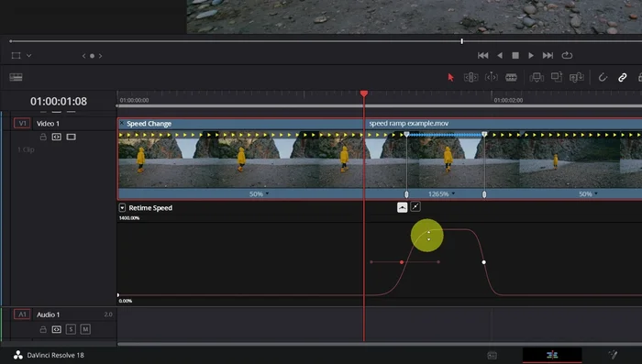Click the smooth curve bezier button
This screenshot has width=642, height=364.
402,207
